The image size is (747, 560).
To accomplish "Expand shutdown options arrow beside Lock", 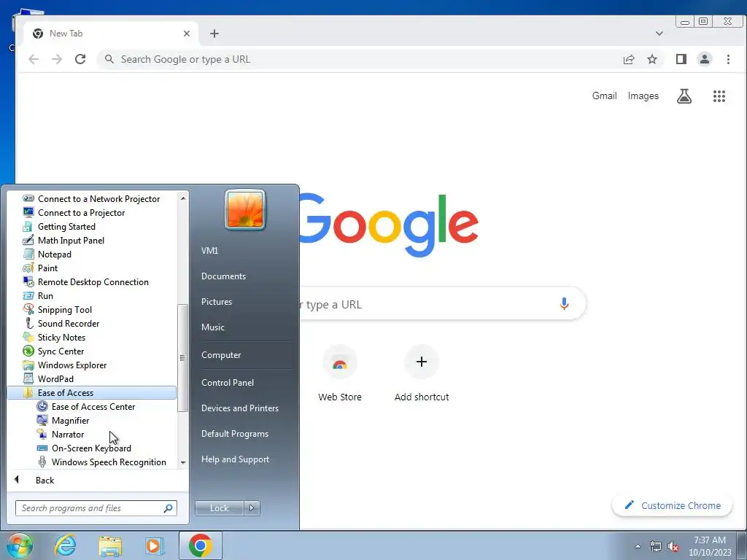I will pyautogui.click(x=252, y=508).
